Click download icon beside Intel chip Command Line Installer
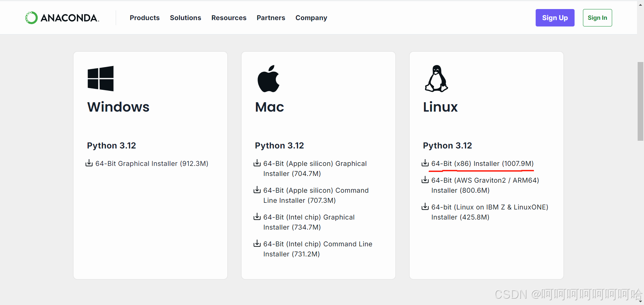The image size is (644, 305). click(257, 244)
